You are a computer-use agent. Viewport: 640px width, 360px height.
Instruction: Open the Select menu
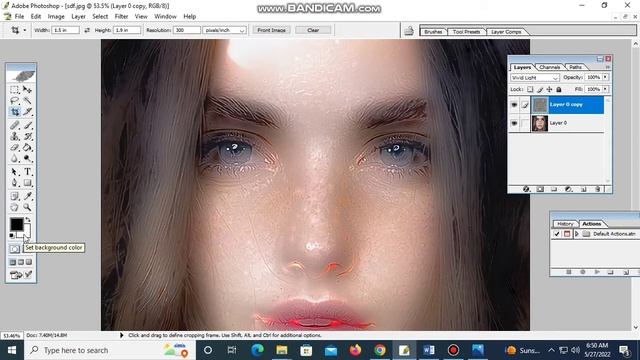100,16
